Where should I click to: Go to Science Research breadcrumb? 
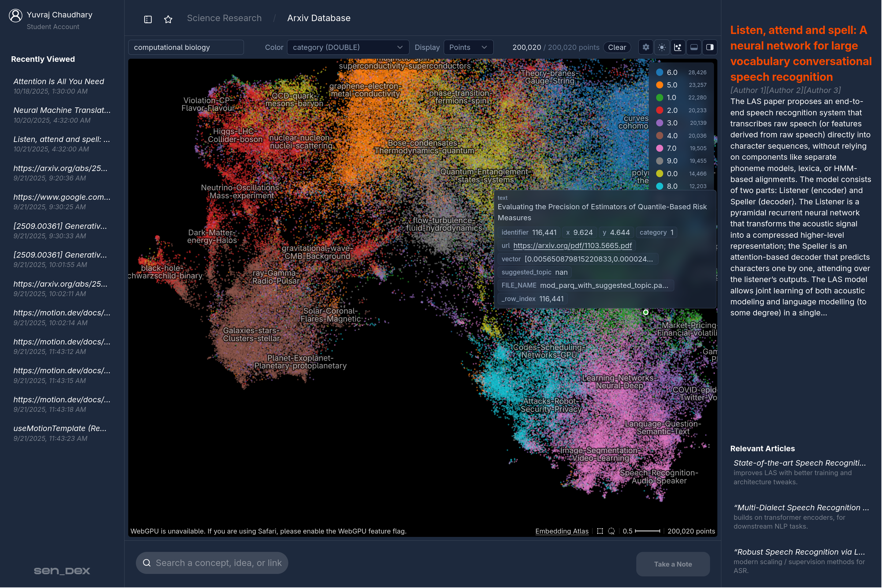pos(224,18)
